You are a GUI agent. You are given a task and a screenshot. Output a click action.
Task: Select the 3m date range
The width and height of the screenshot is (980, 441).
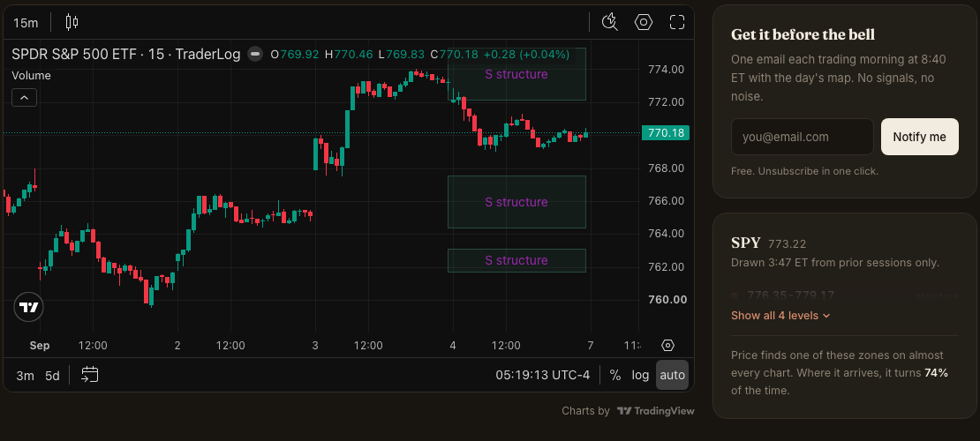[25, 376]
